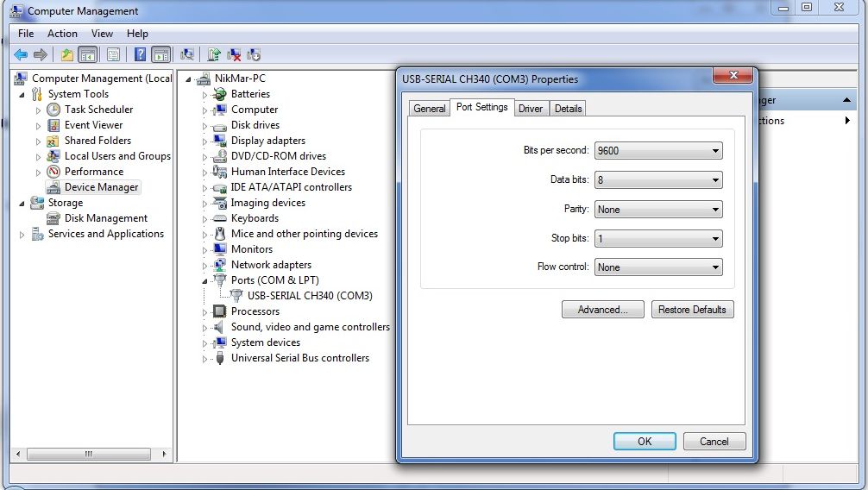Collapse the Ports (COM & LPT) node
868x490 pixels.
point(205,281)
